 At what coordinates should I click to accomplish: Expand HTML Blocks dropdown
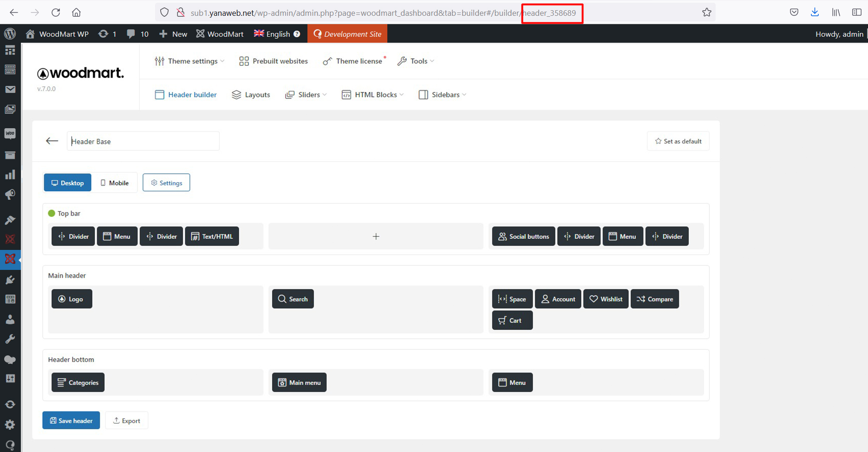(373, 95)
